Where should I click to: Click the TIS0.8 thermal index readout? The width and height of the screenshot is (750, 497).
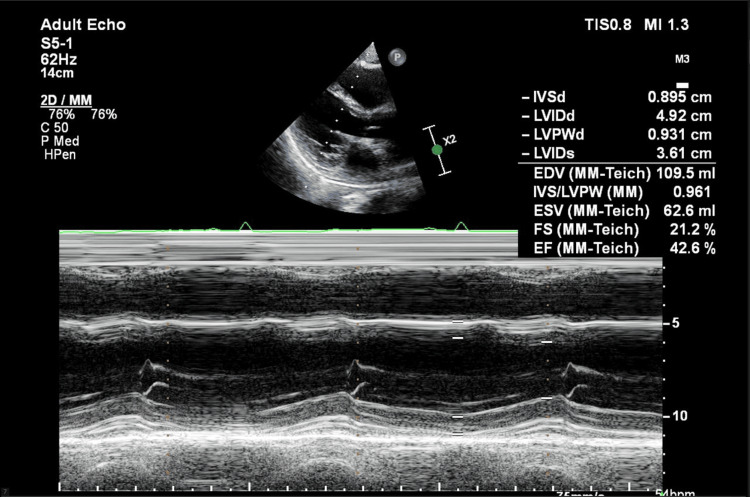[608, 25]
